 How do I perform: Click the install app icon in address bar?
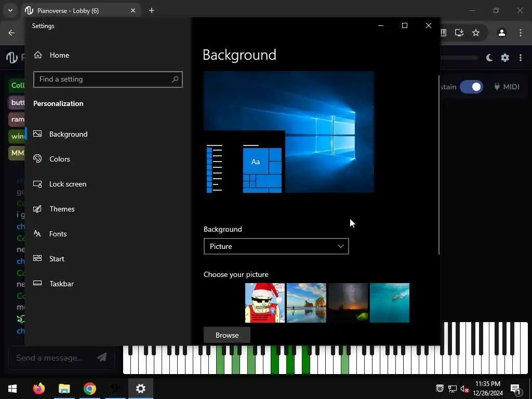click(x=459, y=33)
